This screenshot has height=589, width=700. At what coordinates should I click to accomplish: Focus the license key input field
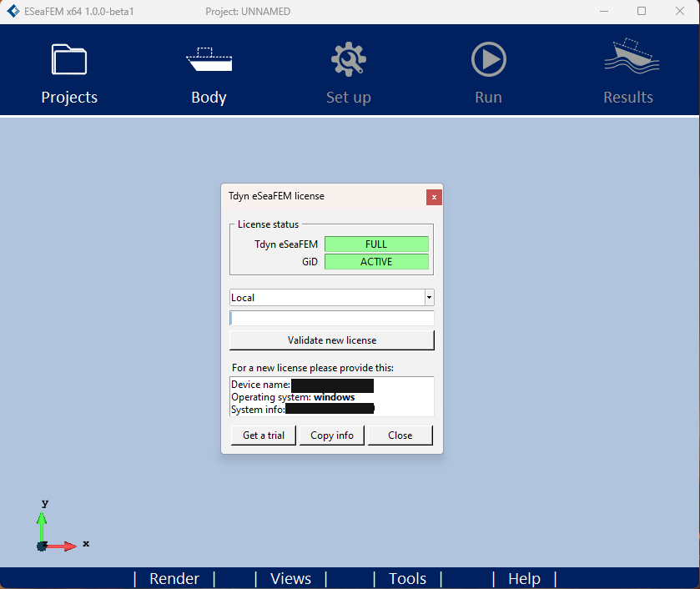tap(332, 319)
